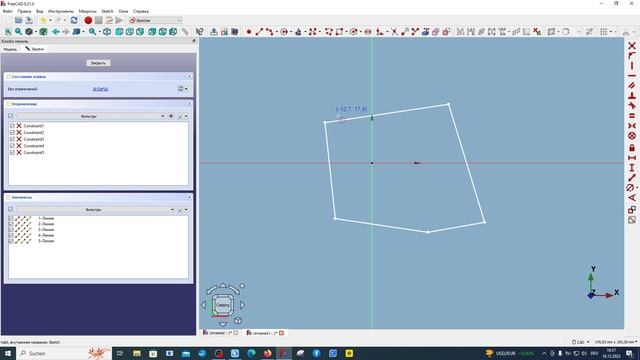Toggle checkbox for Constraint3
Screen dimensions: 640x360
[x=12, y=139]
